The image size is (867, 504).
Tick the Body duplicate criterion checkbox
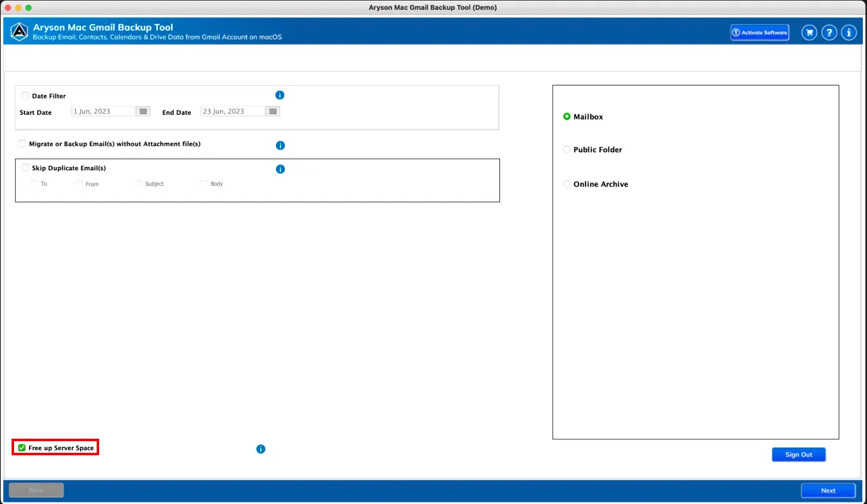[203, 184]
